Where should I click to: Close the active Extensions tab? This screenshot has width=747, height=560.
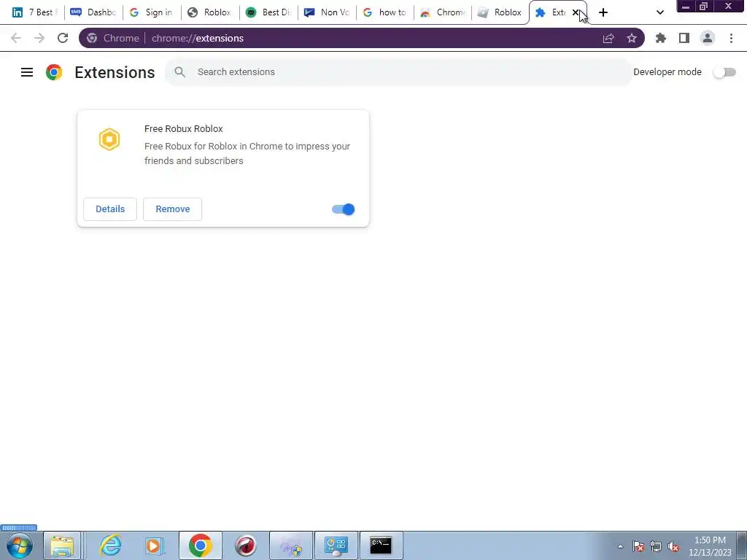pos(575,12)
